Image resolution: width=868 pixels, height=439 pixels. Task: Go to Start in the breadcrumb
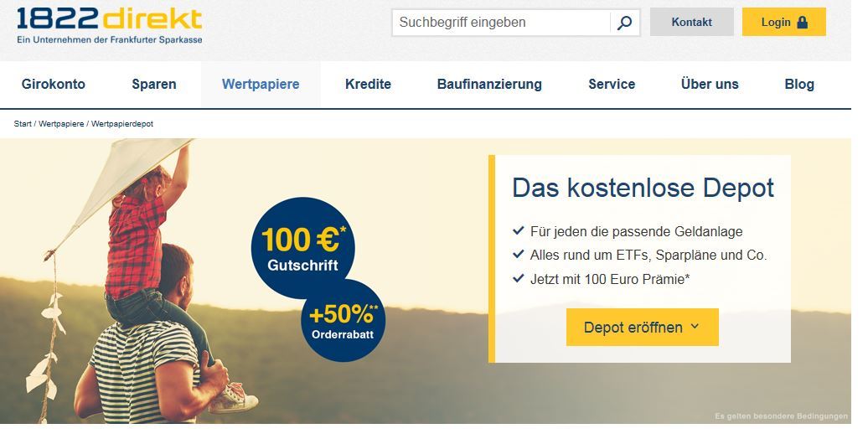click(x=23, y=124)
